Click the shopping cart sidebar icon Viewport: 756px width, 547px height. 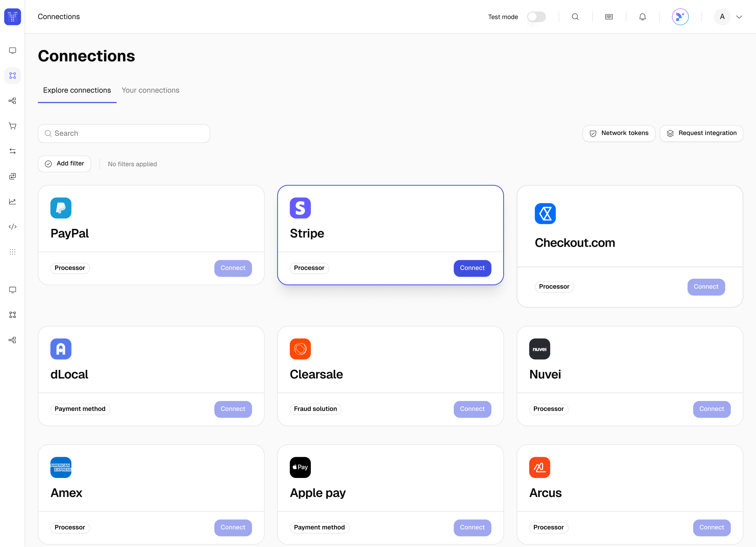13,126
